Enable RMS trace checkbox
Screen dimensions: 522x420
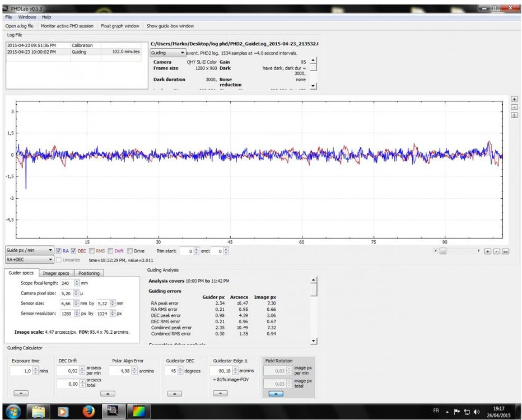92,251
